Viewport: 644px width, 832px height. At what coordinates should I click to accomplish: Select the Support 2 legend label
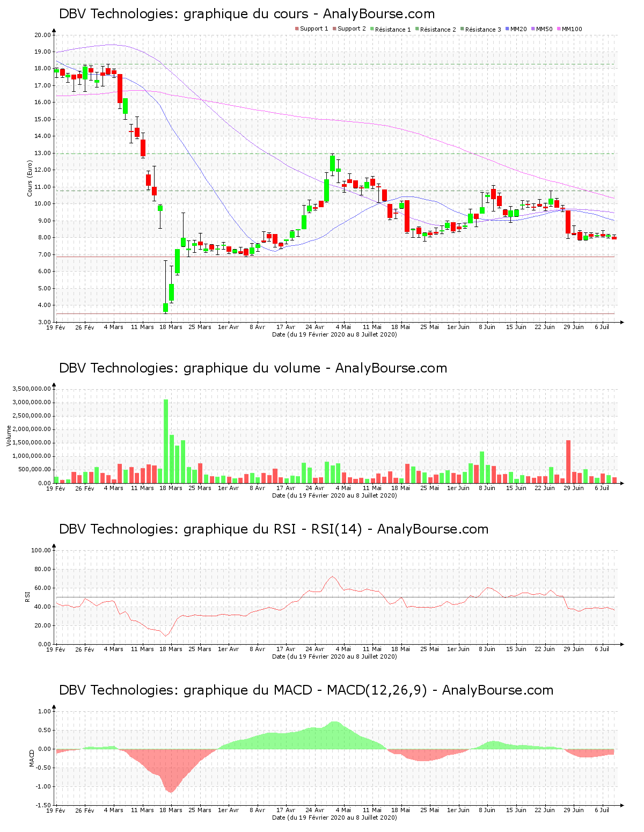352,29
